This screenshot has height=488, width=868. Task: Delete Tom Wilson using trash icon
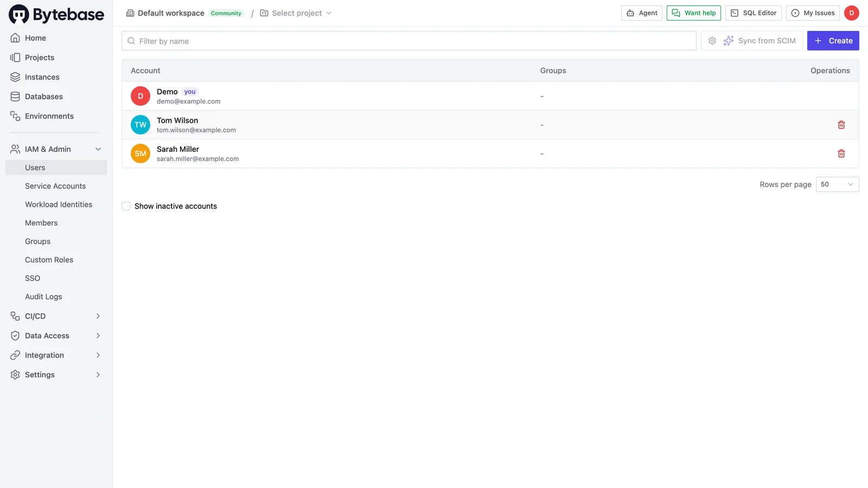(841, 125)
